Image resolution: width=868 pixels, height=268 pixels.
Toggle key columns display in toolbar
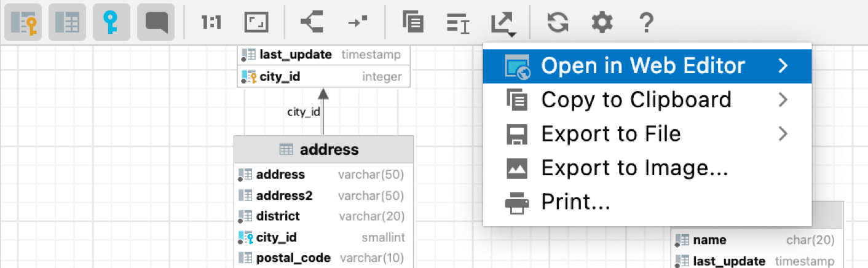pyautogui.click(x=23, y=23)
